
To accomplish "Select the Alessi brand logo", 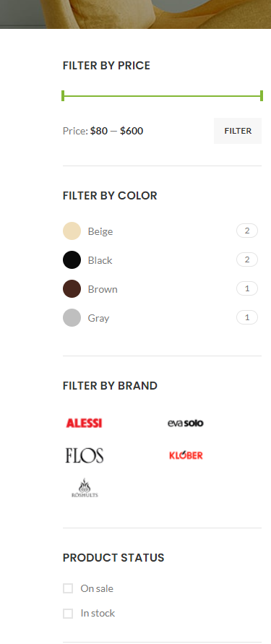I will pos(84,423).
